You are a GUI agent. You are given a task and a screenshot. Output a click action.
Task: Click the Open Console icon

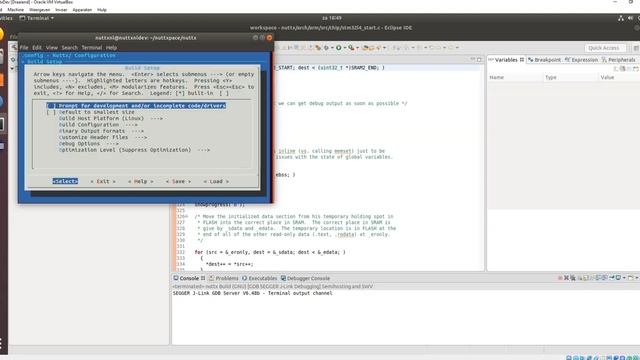click(x=630, y=278)
